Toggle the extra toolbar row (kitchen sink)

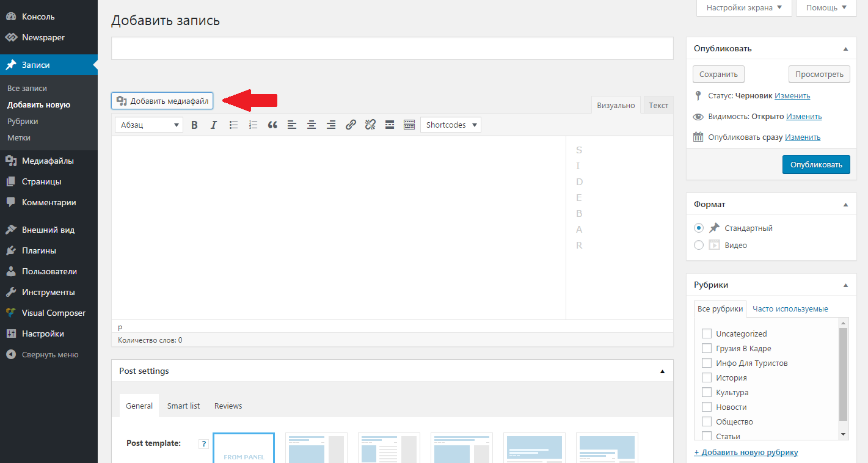(409, 125)
